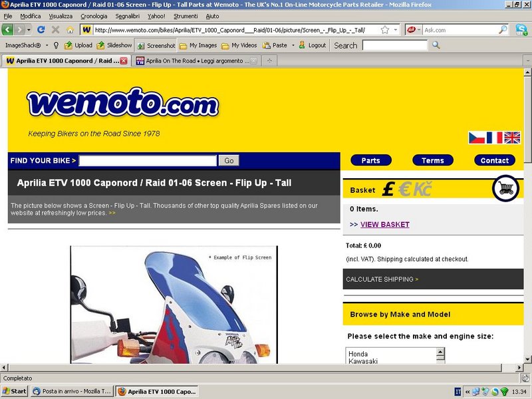Open the search engine selector dropdown
The image size is (532, 399).
[x=419, y=30]
